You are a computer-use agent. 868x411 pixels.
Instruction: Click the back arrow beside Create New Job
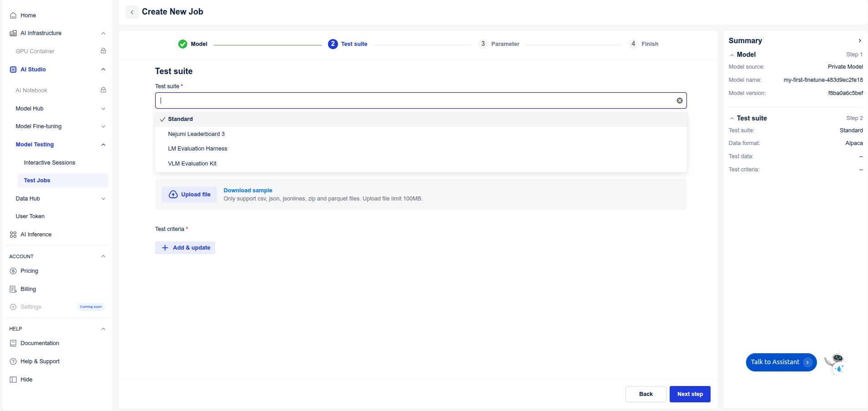(x=132, y=12)
